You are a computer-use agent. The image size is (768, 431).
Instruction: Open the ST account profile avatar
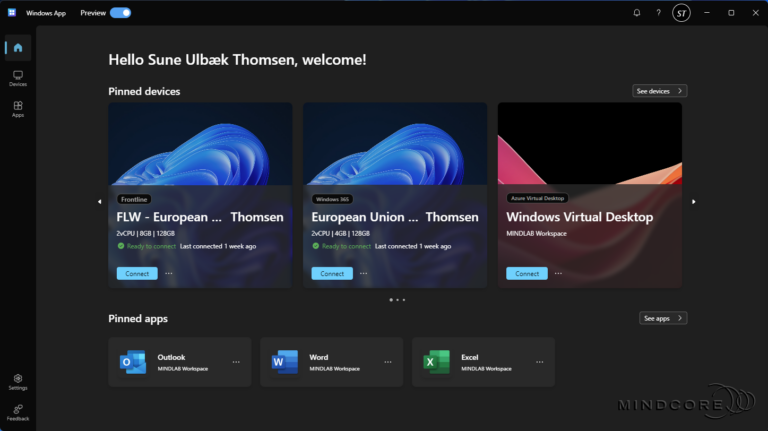(x=681, y=13)
